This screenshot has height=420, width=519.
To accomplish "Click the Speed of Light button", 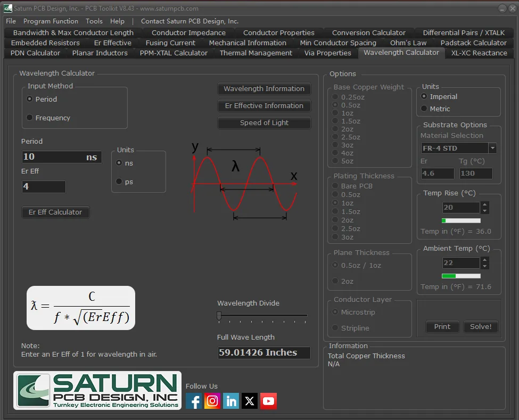I will 264,122.
